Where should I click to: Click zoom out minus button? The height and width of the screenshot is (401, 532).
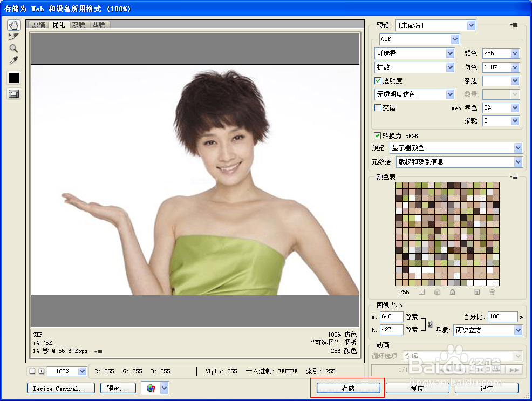tap(32, 371)
